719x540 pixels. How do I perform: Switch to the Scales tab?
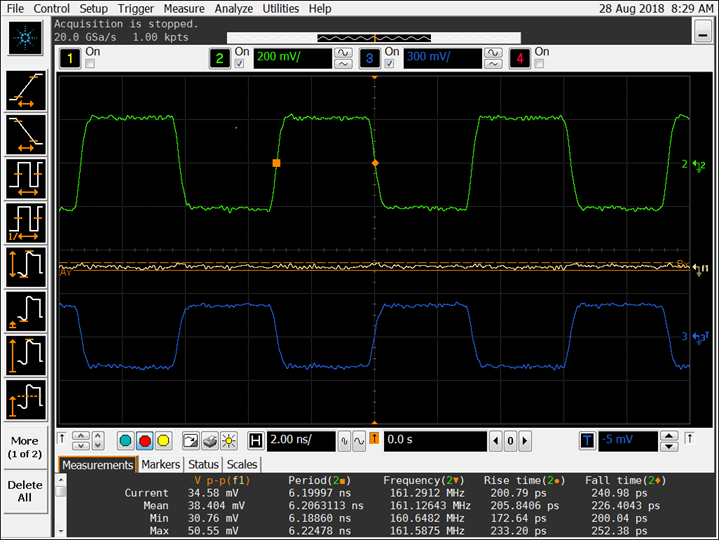pos(242,465)
